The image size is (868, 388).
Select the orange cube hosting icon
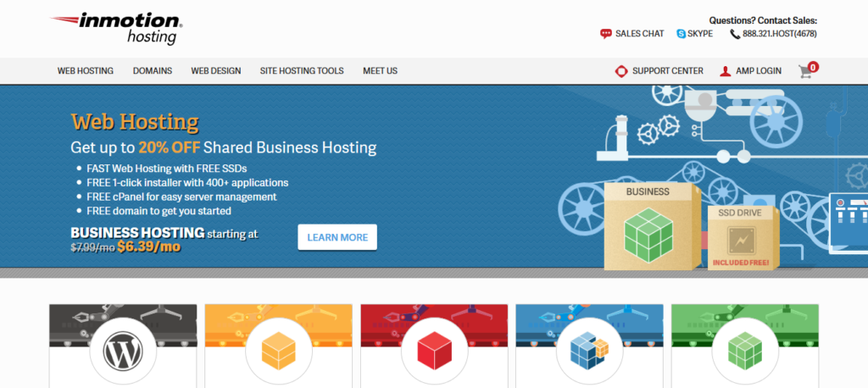click(278, 351)
